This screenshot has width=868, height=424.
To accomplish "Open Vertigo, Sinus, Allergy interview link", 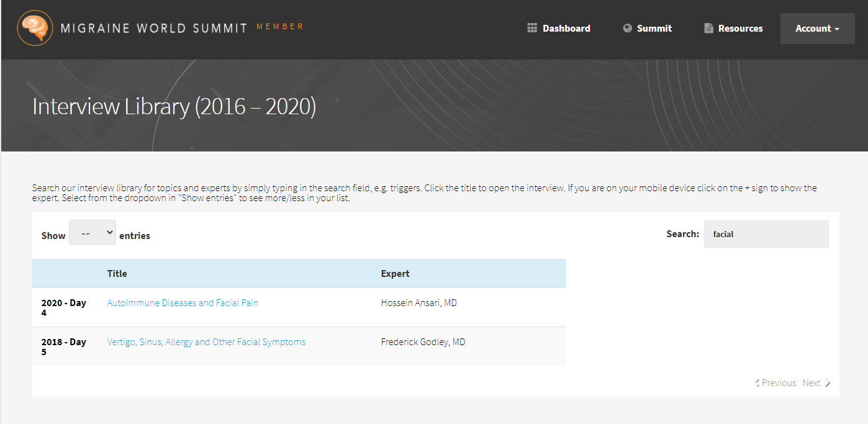I will click(x=206, y=342).
